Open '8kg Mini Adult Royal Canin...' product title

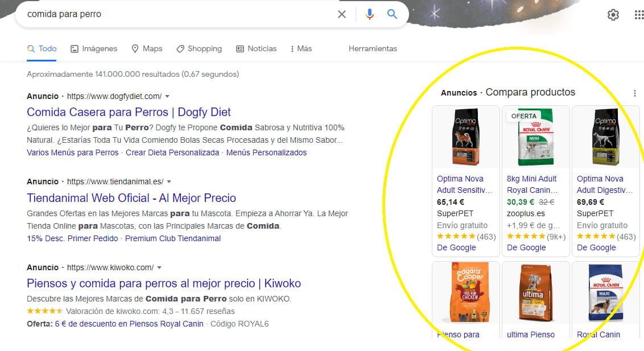(532, 185)
